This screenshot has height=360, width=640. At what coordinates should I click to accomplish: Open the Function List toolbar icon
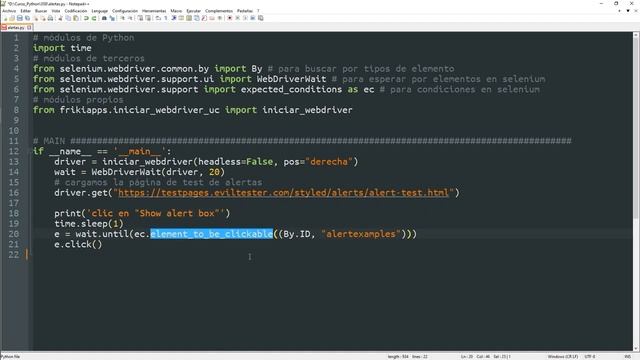204,18
